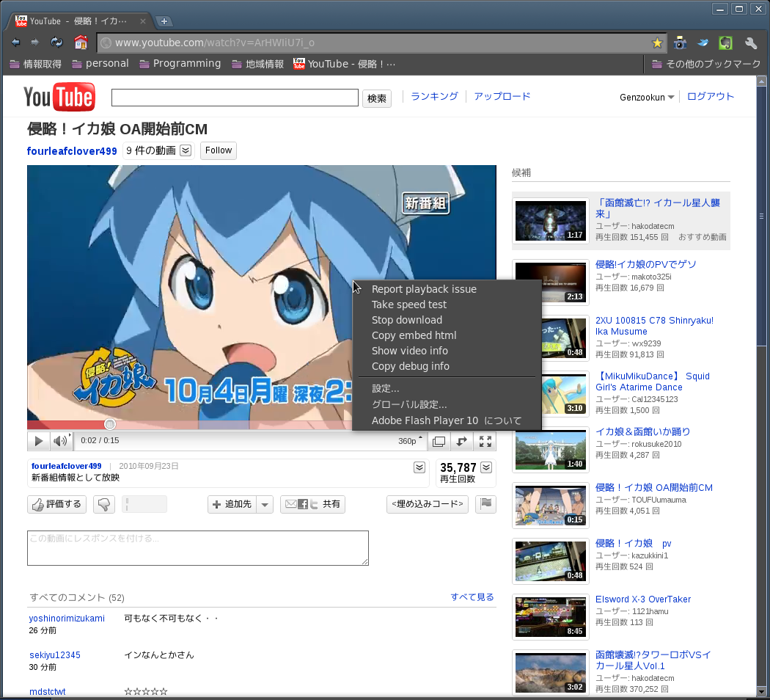Click the video progress scrubber handle

coord(110,424)
